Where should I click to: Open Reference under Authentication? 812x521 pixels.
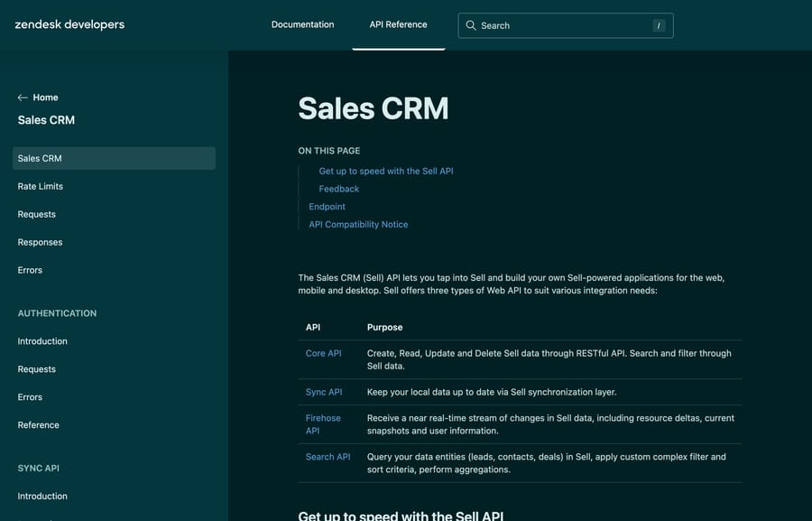pos(38,425)
